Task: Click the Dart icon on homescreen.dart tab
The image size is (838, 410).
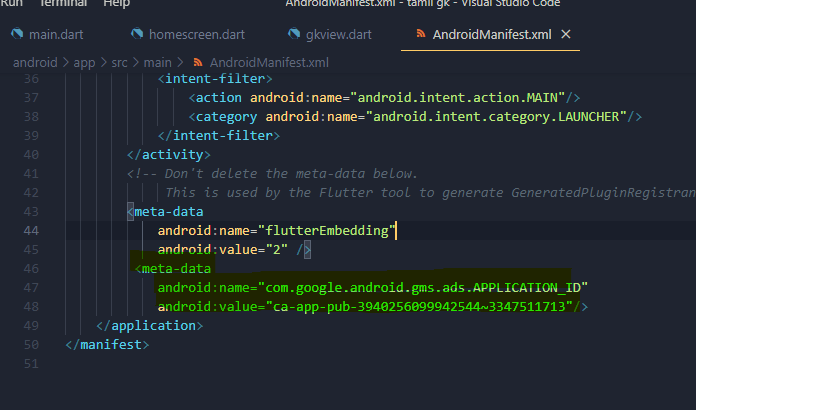Action: pyautogui.click(x=137, y=34)
